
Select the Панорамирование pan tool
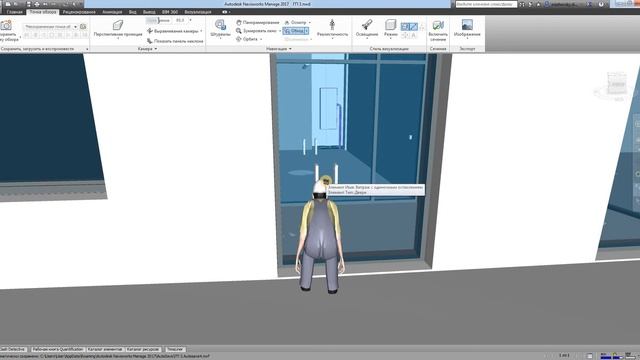click(x=258, y=22)
